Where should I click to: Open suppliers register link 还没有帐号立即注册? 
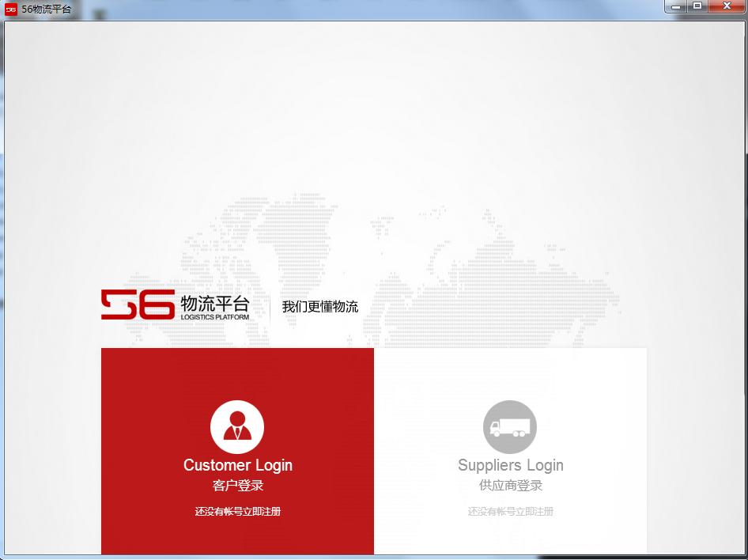point(511,511)
